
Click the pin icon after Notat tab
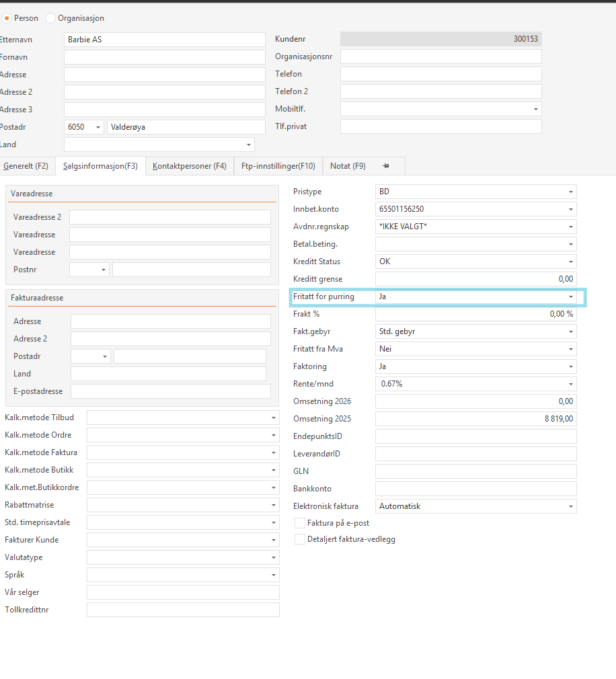[386, 166]
